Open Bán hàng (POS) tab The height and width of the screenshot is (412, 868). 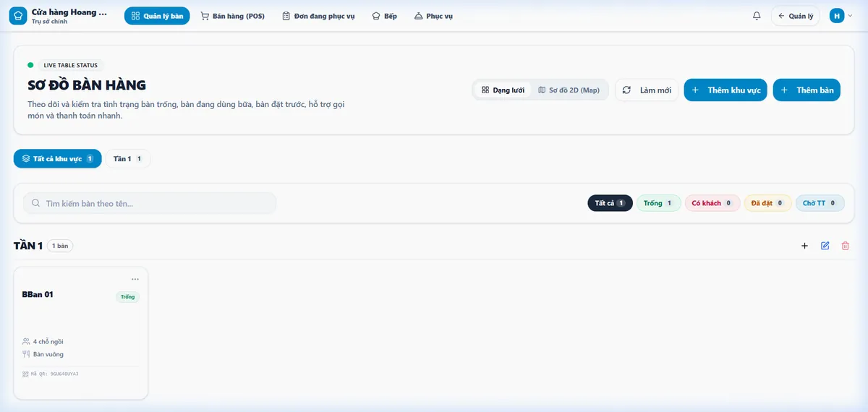pos(232,16)
